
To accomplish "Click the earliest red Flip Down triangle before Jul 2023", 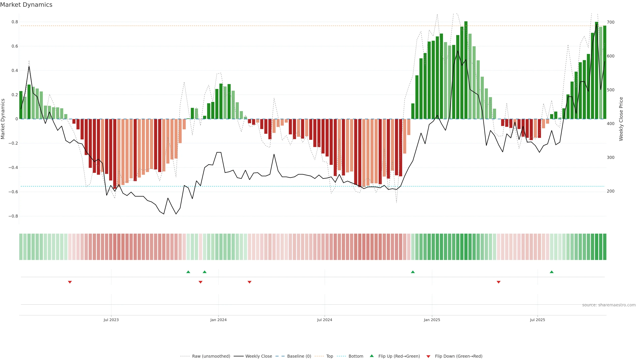I will 70,282.
